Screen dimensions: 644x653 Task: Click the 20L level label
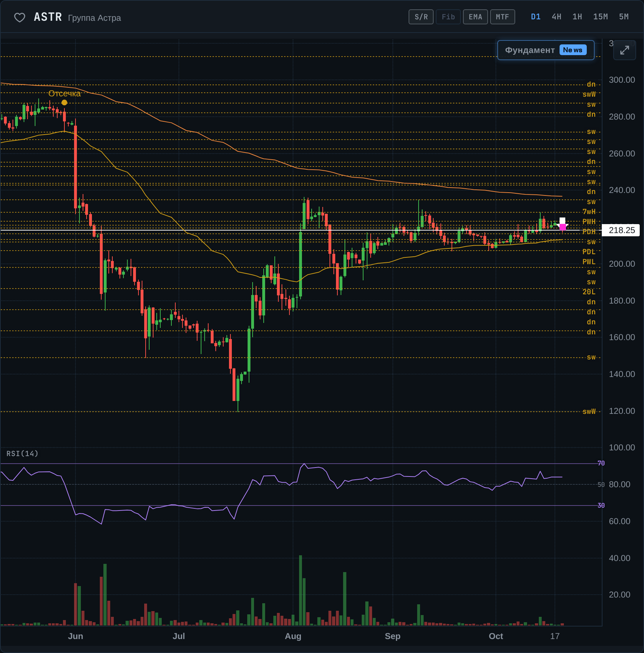[589, 292]
